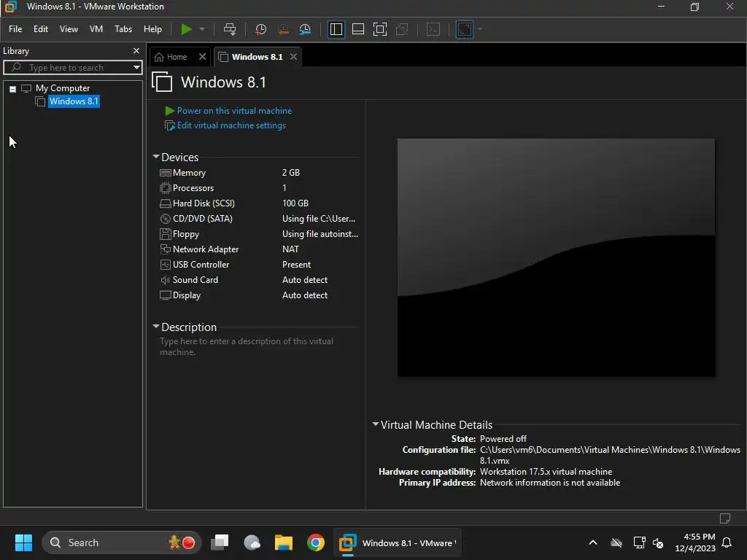Click Power on this virtual machine link
Viewport: 747px width, 560px height.
234,111
